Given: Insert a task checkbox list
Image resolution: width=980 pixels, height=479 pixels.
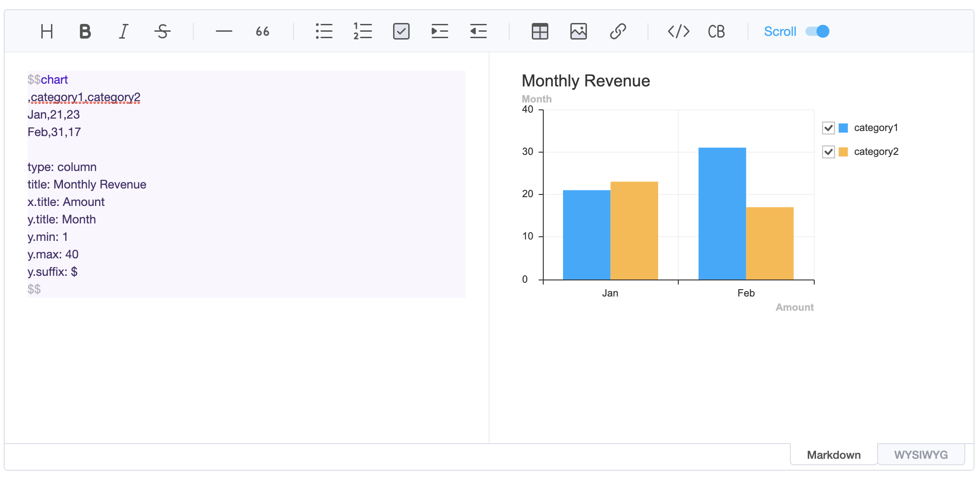Looking at the screenshot, I should coord(401,32).
